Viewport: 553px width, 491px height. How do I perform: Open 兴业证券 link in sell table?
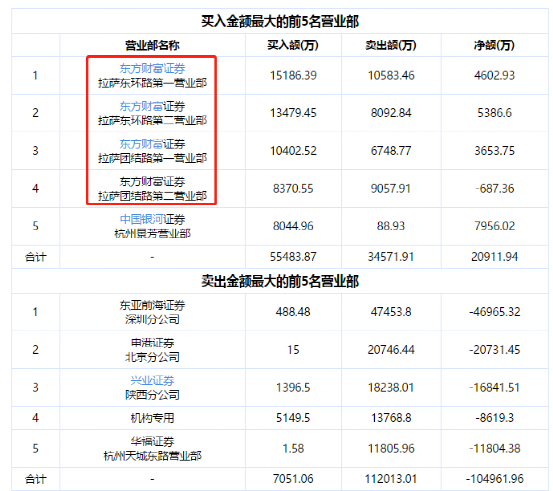(x=152, y=381)
